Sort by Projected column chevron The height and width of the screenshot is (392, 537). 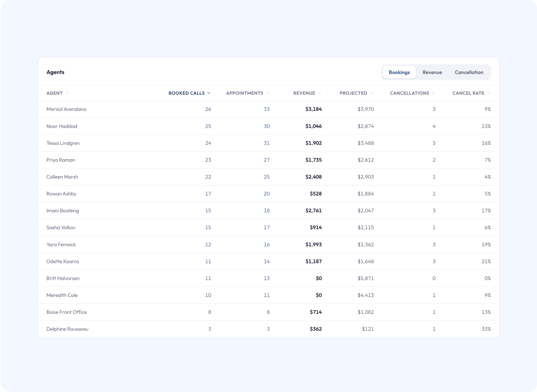(x=371, y=93)
